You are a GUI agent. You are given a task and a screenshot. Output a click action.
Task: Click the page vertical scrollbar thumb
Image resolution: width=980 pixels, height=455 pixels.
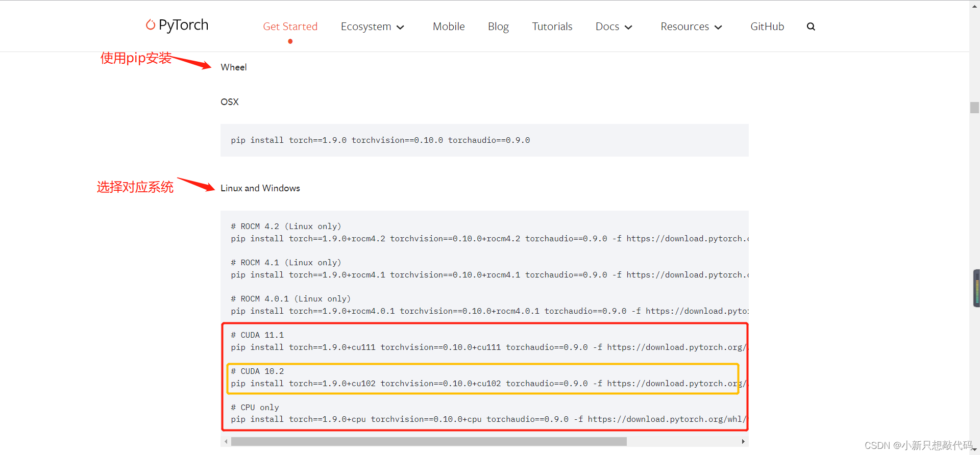[x=974, y=108]
